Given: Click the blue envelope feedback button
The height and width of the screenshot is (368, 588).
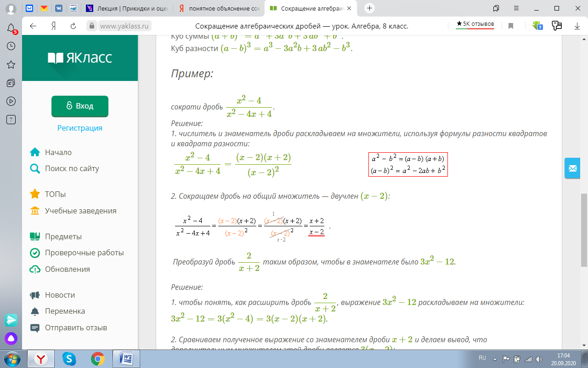Looking at the screenshot, I should point(573,168).
